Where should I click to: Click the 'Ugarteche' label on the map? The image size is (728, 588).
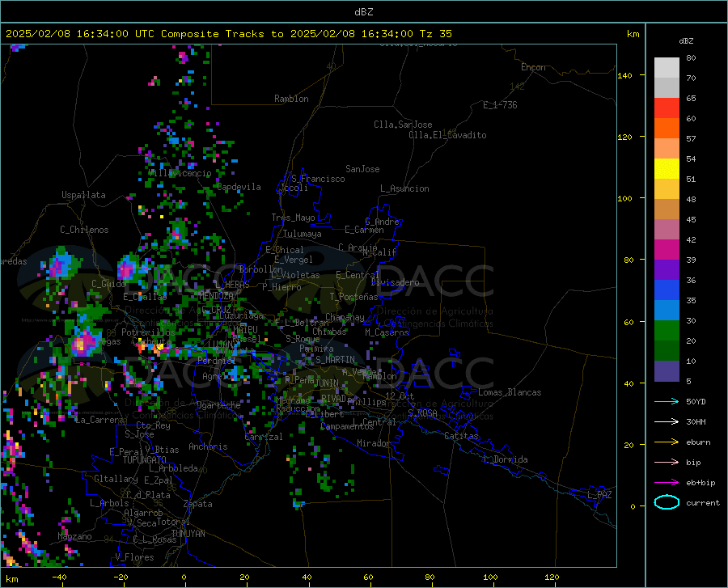tap(218, 404)
